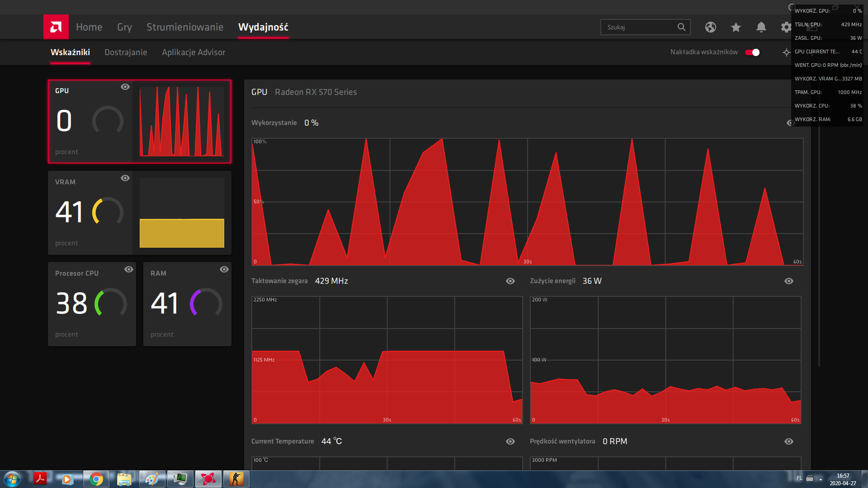Click the 36 W power value
Image resolution: width=868 pixels, height=488 pixels.
[592, 281]
